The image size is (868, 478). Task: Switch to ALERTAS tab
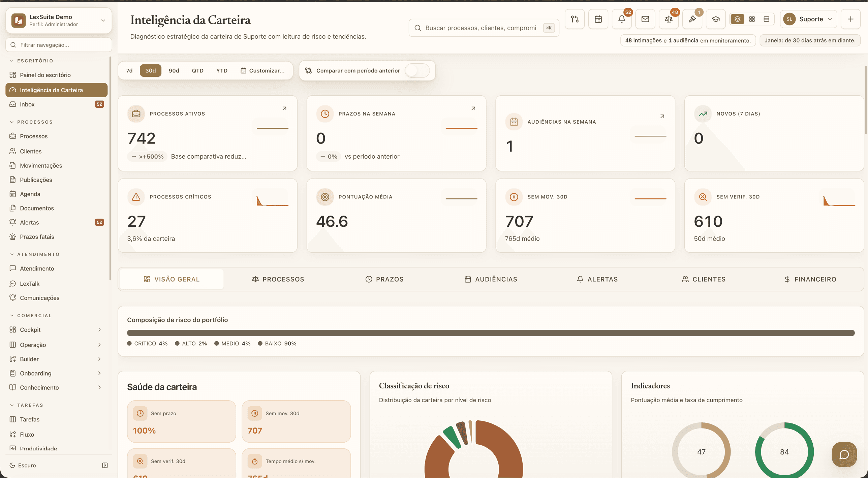coord(597,279)
